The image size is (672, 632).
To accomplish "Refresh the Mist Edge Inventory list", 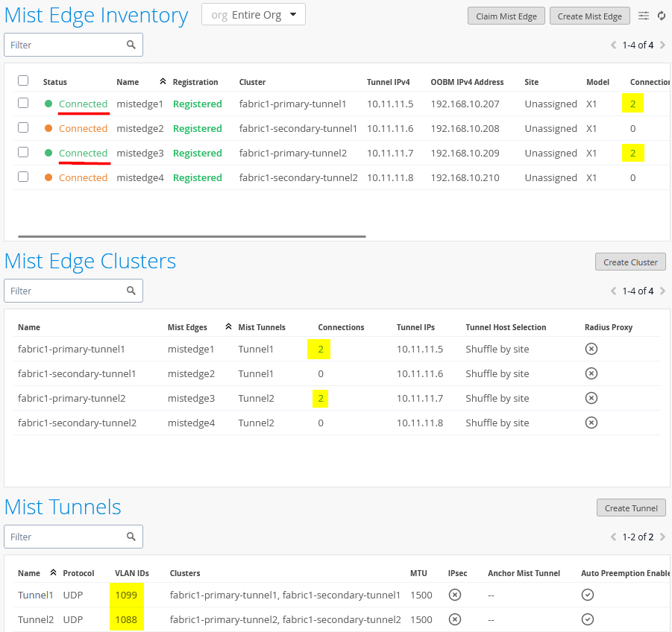I will coord(662,16).
